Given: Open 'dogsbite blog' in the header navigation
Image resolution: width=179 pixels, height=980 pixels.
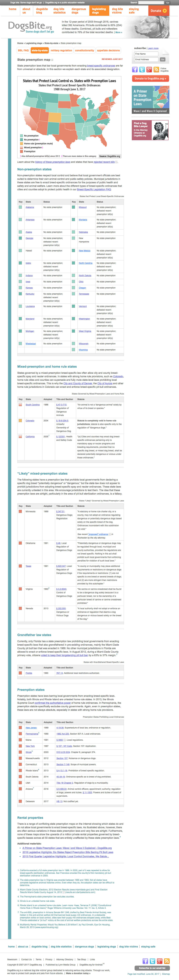Looking at the screenshot, I should (42, 11).
